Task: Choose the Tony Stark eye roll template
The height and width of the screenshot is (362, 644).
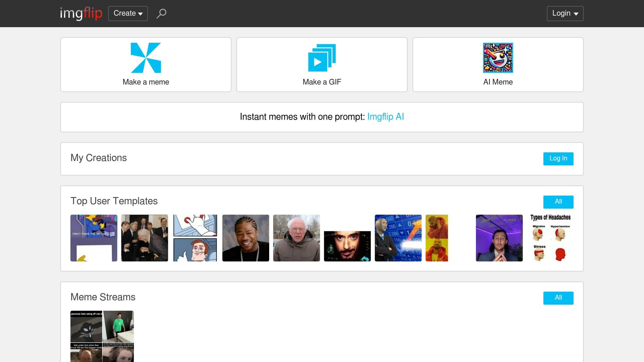Action: coord(347,246)
